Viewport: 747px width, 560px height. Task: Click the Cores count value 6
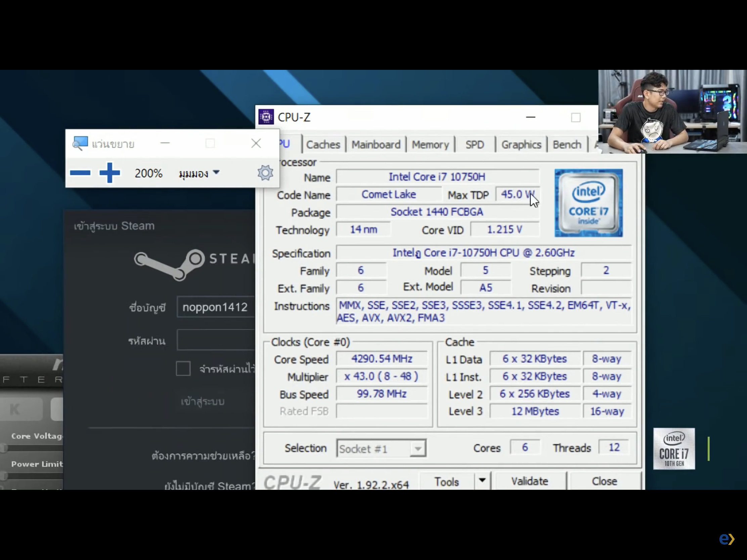pyautogui.click(x=525, y=448)
